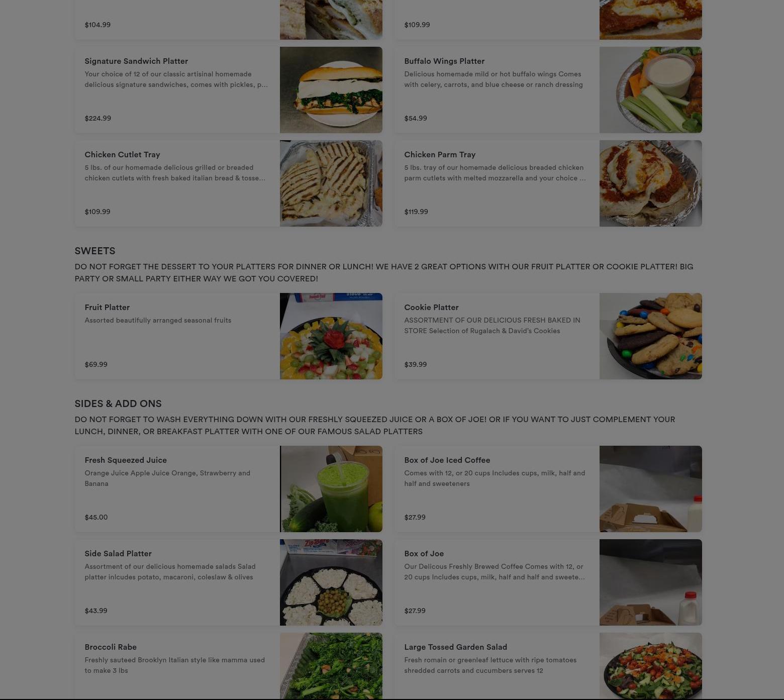Select the Box of Joe item title
This screenshot has width=784, height=700.
coord(424,554)
